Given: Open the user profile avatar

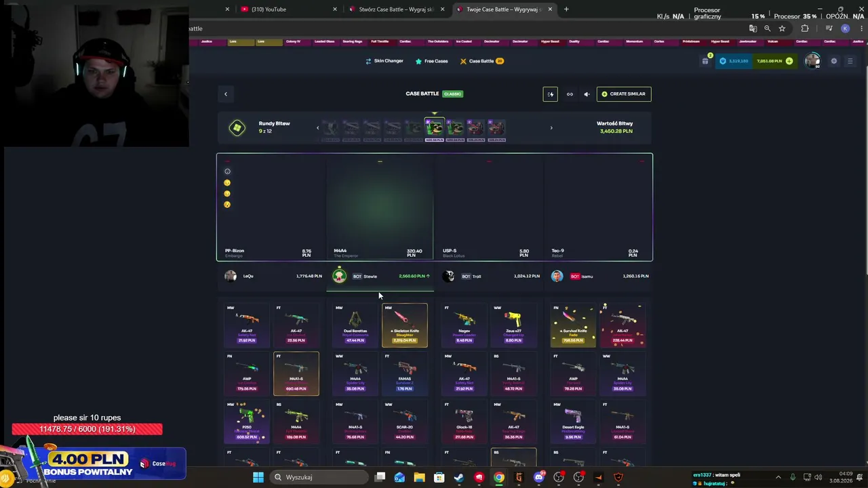Looking at the screenshot, I should coord(812,61).
